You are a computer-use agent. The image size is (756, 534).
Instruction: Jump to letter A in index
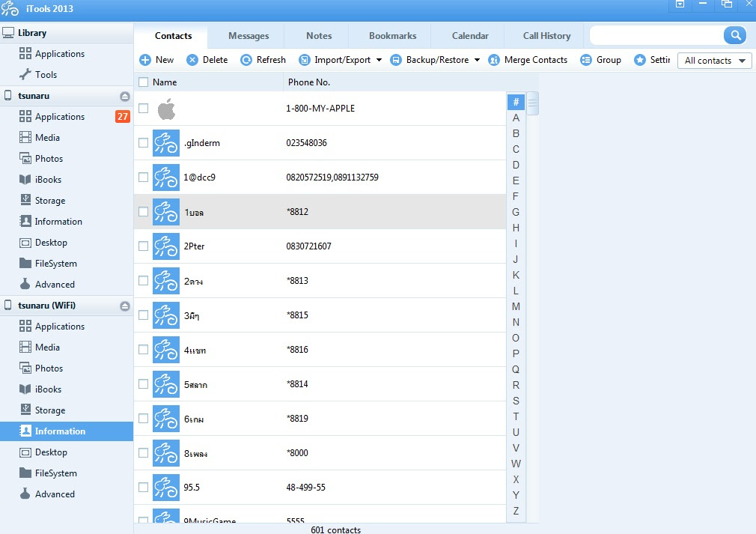click(x=516, y=118)
